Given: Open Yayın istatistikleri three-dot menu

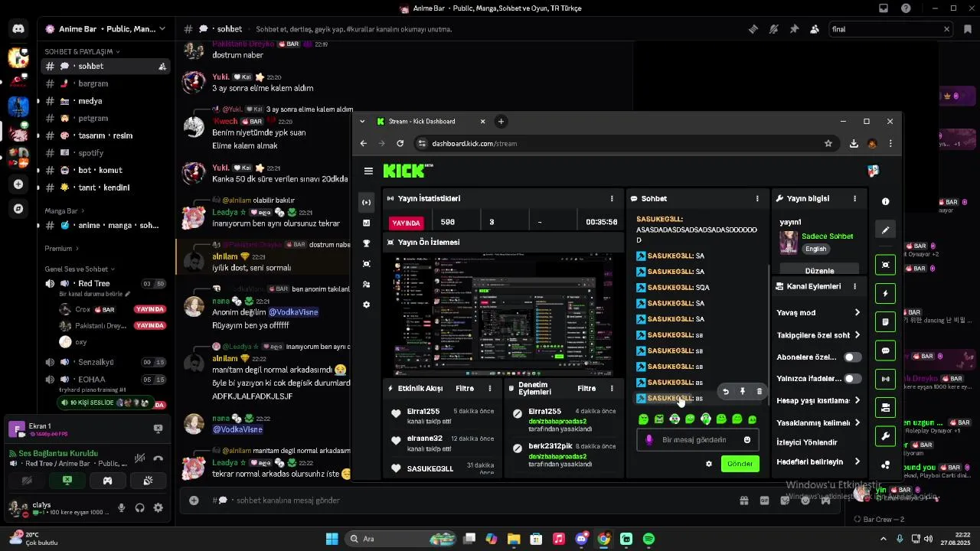Looking at the screenshot, I should [612, 198].
